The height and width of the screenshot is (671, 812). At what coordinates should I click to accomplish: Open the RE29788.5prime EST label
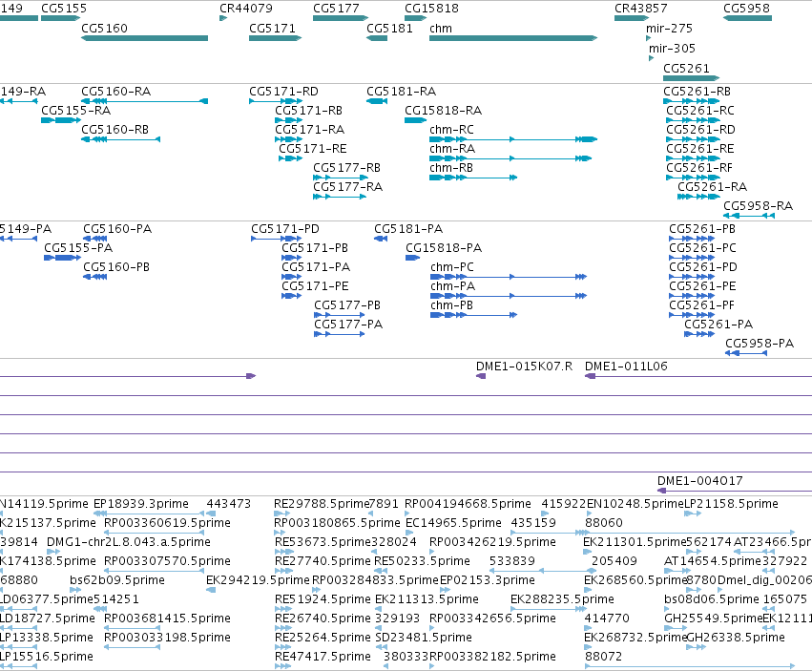pos(321,504)
